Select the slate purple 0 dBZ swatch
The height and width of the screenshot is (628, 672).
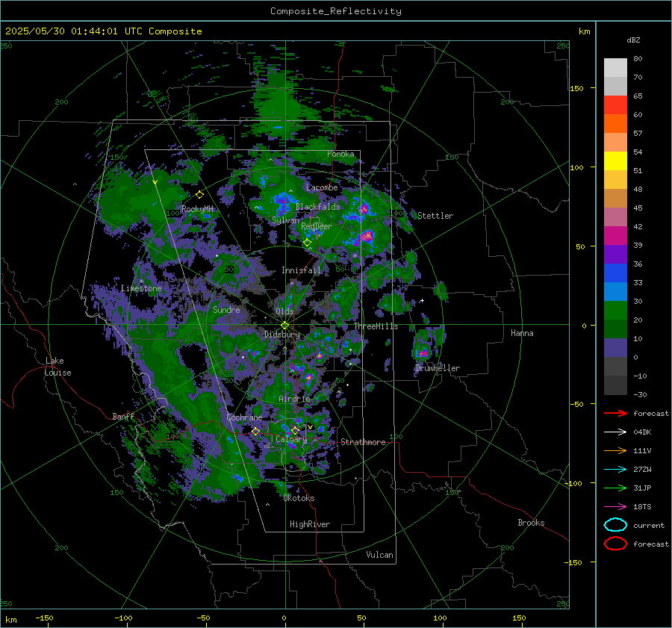615,348
